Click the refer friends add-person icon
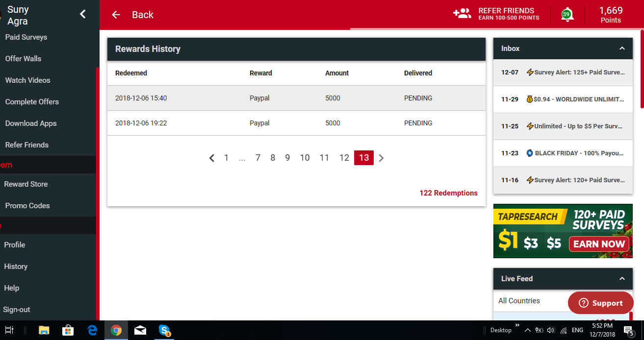 pos(462,14)
